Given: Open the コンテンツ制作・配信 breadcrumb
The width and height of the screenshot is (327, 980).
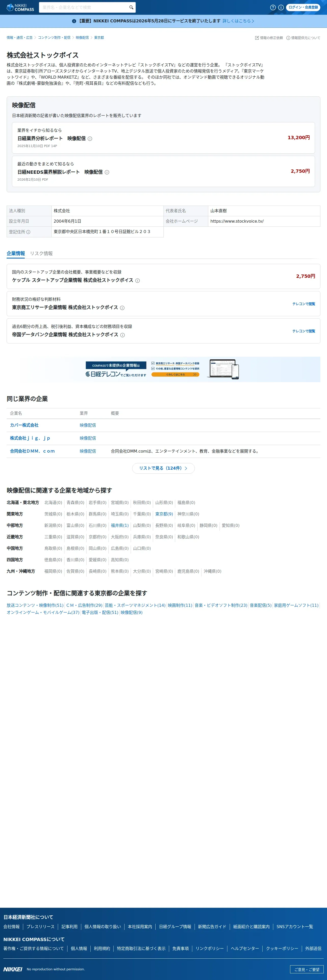Looking at the screenshot, I should (54, 38).
